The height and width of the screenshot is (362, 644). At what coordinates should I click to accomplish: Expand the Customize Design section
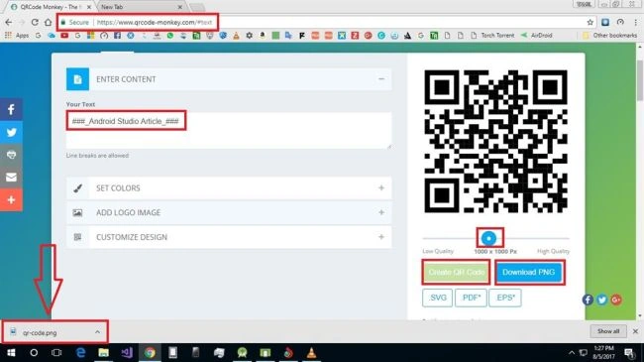pyautogui.click(x=381, y=237)
